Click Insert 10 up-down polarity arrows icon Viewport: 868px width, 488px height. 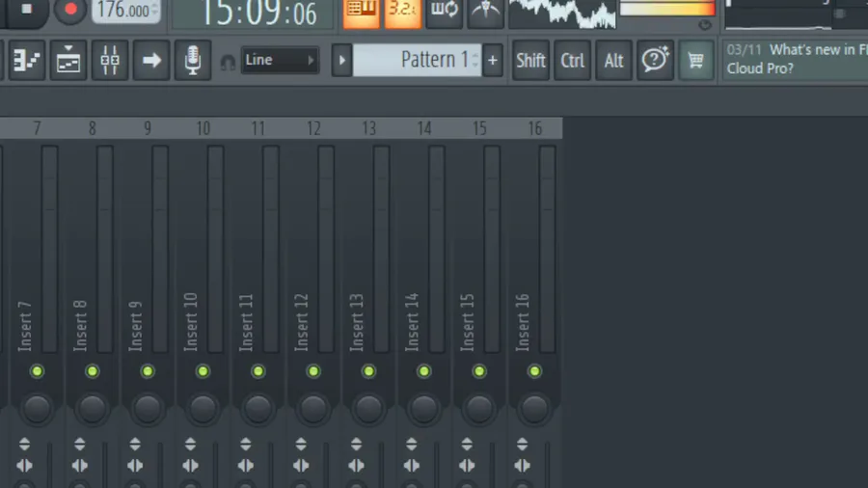click(190, 444)
